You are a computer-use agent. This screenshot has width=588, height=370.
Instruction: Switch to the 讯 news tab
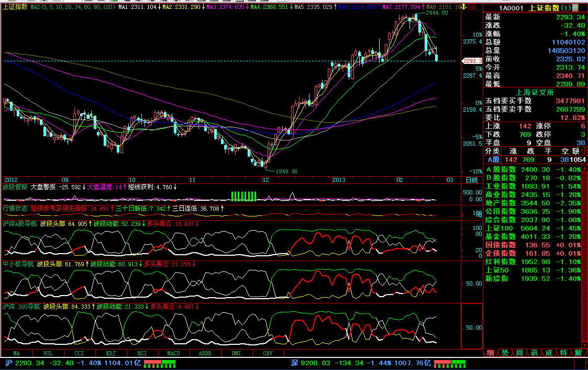click(534, 353)
